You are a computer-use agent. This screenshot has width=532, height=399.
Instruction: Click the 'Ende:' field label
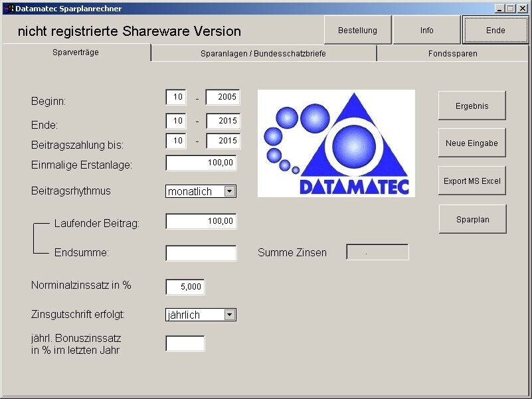[x=44, y=125]
